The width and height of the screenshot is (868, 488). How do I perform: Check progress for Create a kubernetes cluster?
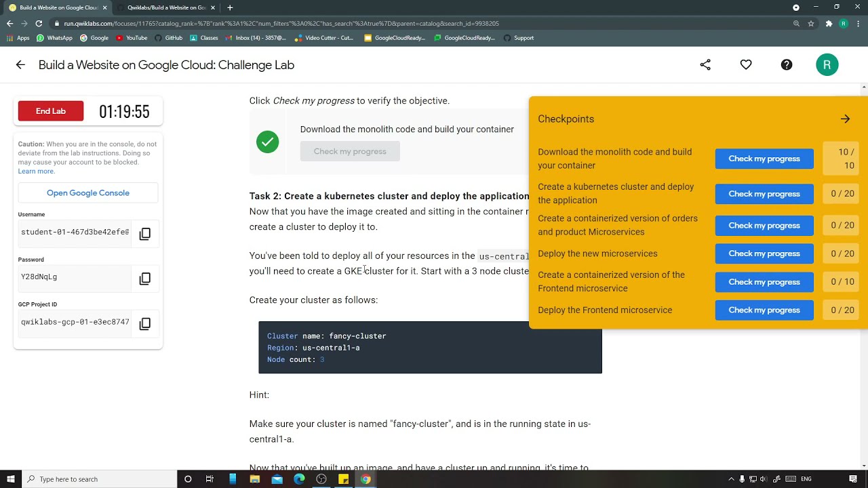[x=764, y=194]
